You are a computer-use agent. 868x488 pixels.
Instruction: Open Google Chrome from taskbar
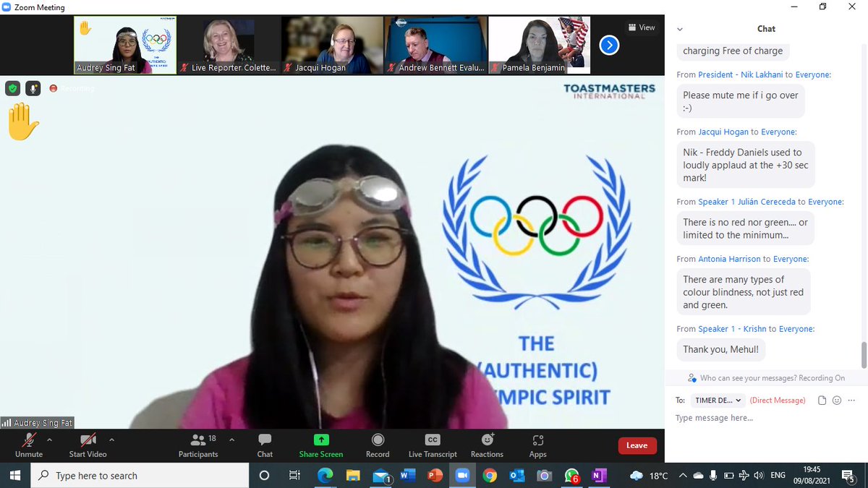click(490, 476)
